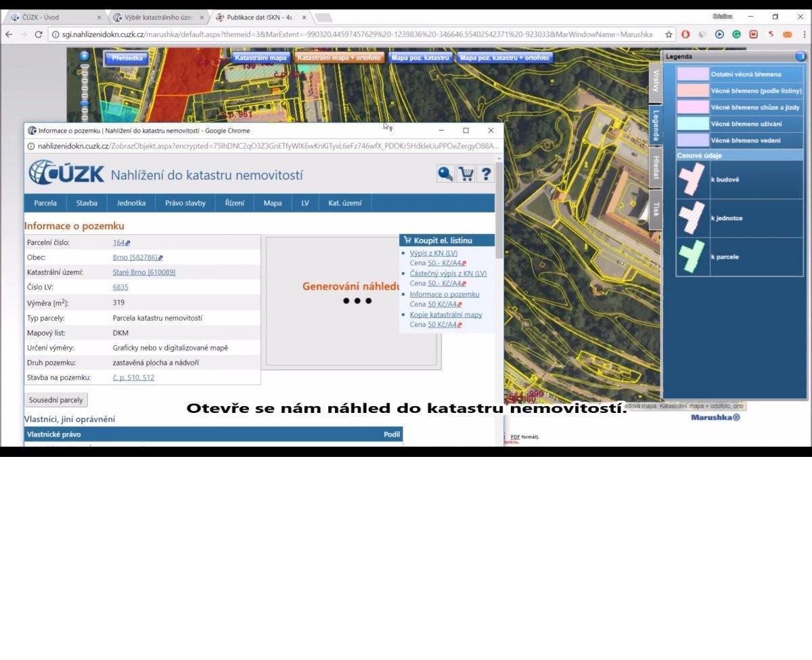Open the 'č. p. 510, 512' building link
This screenshot has width=812, height=660.
tap(133, 377)
